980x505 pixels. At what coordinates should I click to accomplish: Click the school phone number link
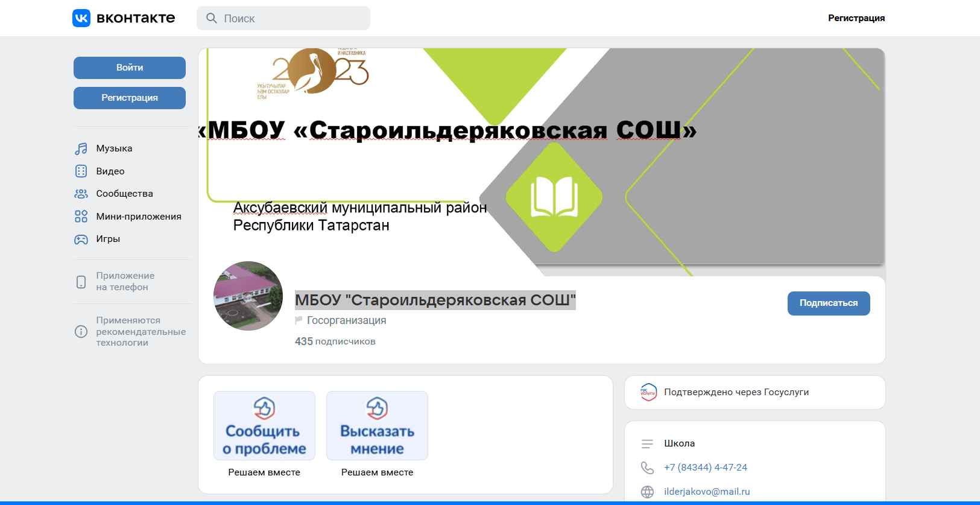[x=705, y=468]
